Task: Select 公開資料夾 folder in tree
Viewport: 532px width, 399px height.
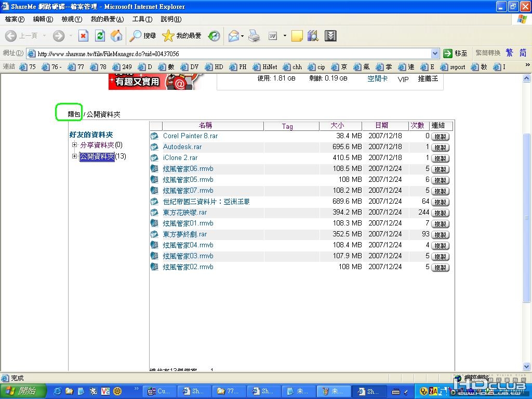Action: click(x=97, y=156)
